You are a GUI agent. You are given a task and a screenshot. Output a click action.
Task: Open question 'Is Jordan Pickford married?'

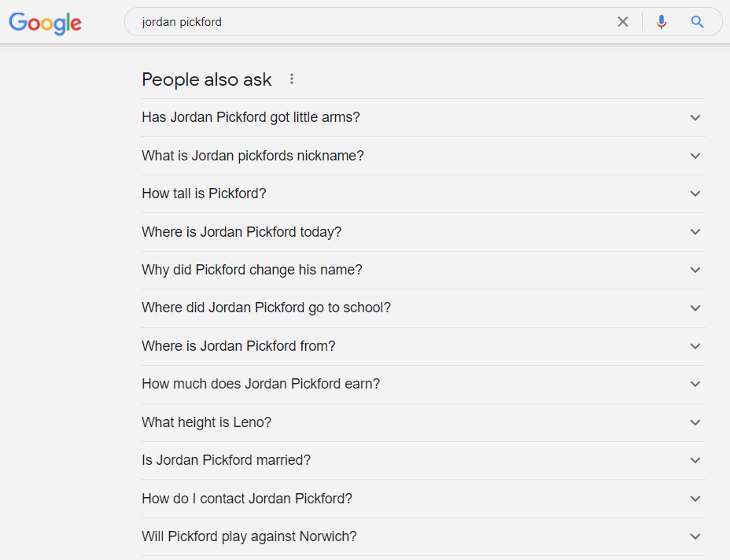[x=424, y=460]
